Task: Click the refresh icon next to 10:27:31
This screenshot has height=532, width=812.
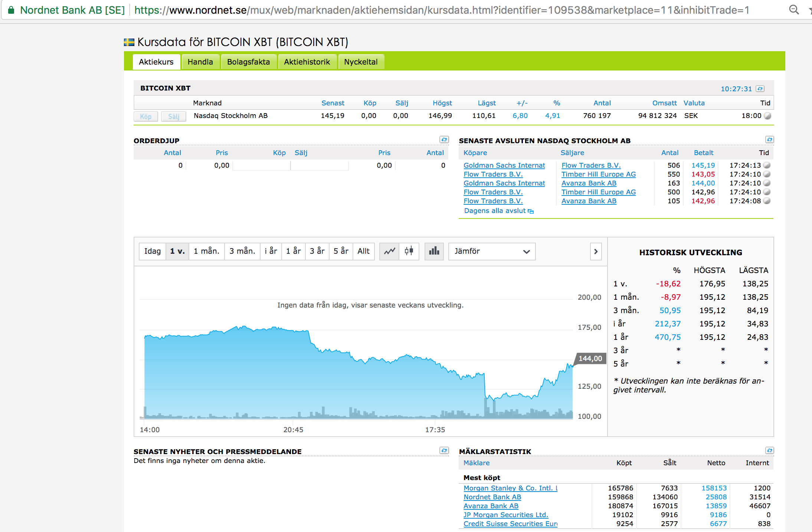Action: pos(760,89)
